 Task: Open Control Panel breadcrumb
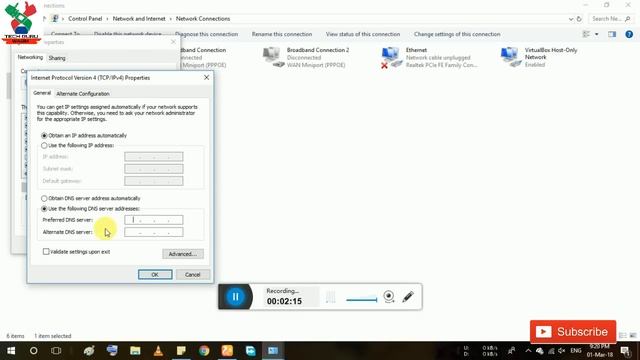[x=85, y=19]
